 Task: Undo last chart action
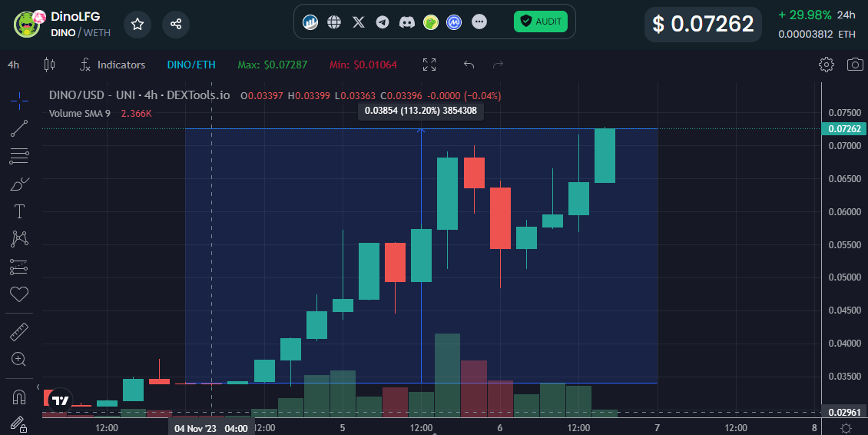point(469,65)
